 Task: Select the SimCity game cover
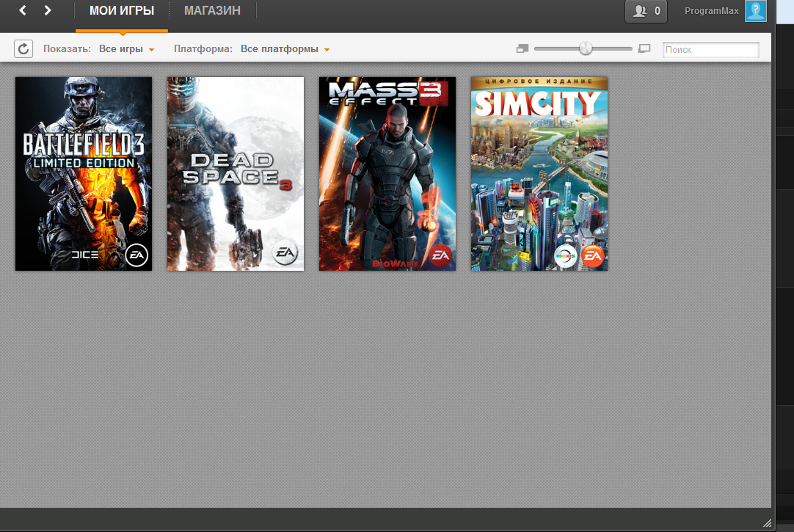click(x=539, y=174)
